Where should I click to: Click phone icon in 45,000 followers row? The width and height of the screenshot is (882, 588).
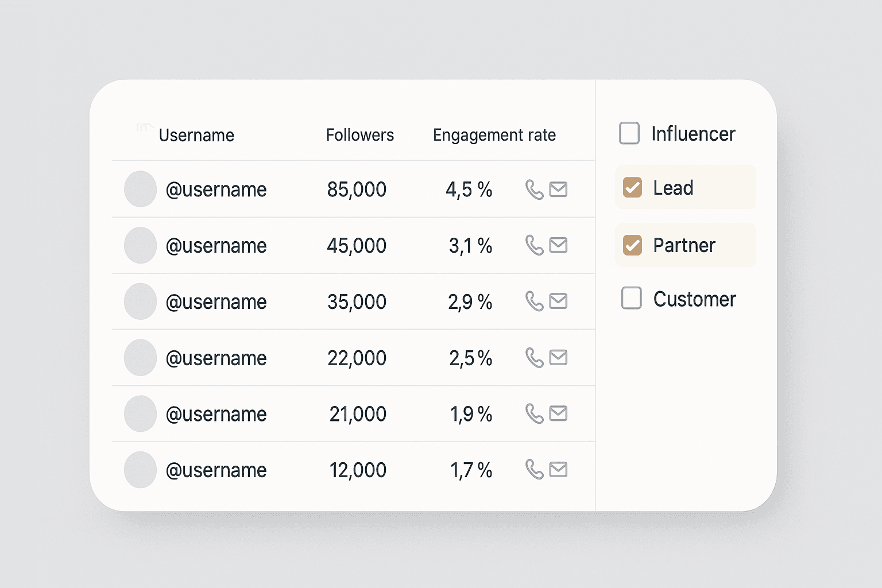point(534,246)
